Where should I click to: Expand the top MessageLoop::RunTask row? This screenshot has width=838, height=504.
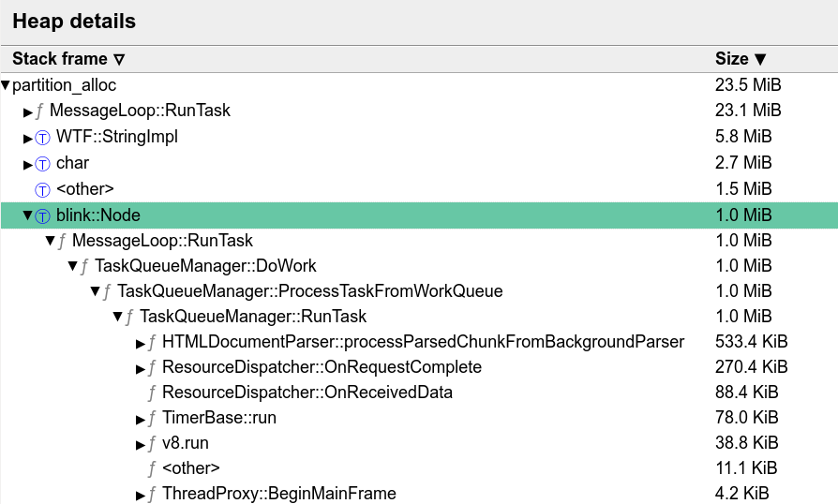click(28, 112)
